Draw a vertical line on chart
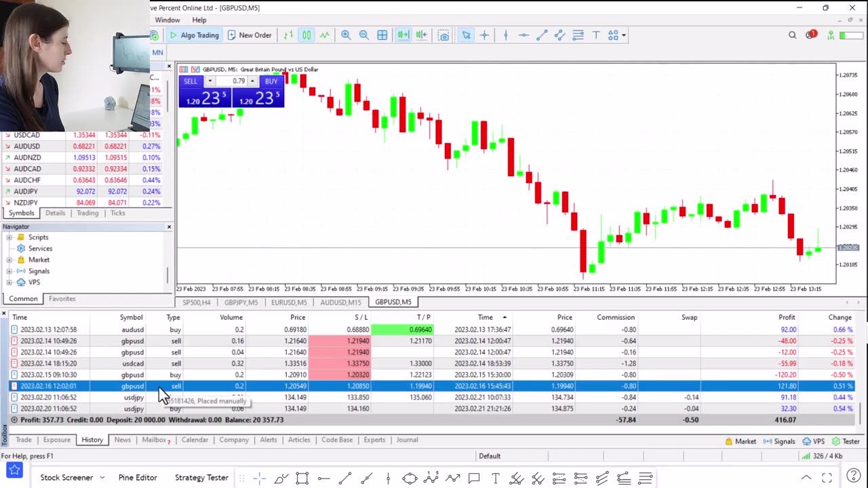 (x=505, y=35)
